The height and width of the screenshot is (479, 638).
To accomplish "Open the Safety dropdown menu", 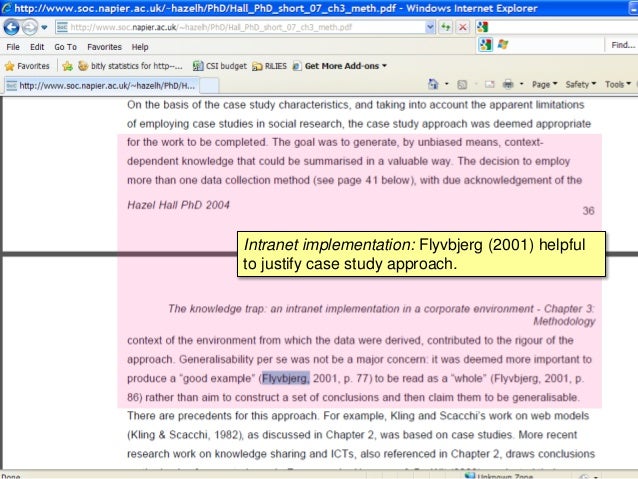I will 581,84.
